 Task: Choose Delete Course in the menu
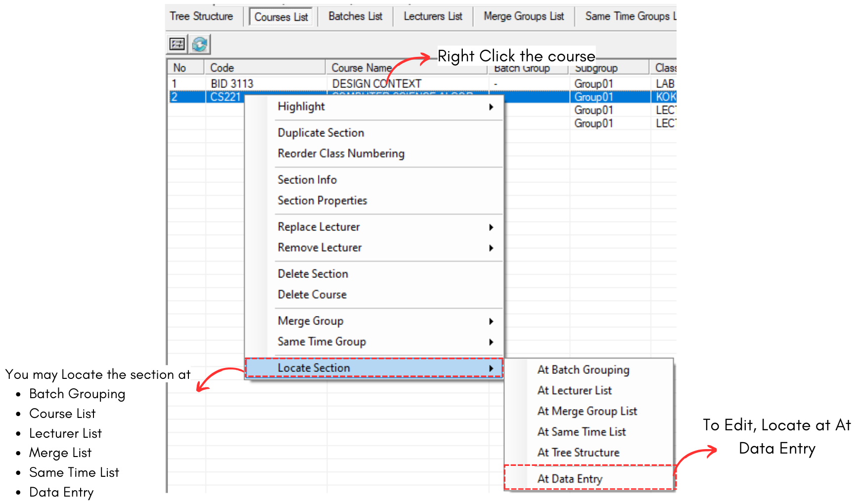tap(312, 295)
